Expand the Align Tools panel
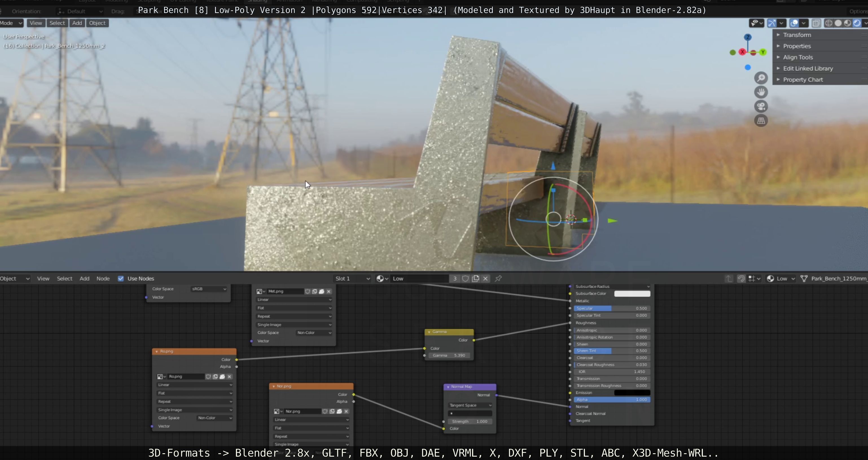Viewport: 868px width, 460px height. (797, 57)
